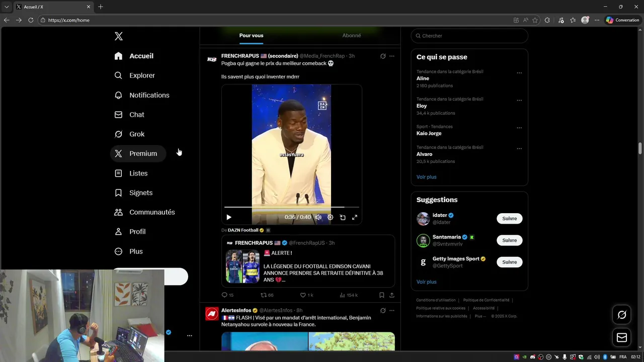Mute the video with the volume icon

318,217
